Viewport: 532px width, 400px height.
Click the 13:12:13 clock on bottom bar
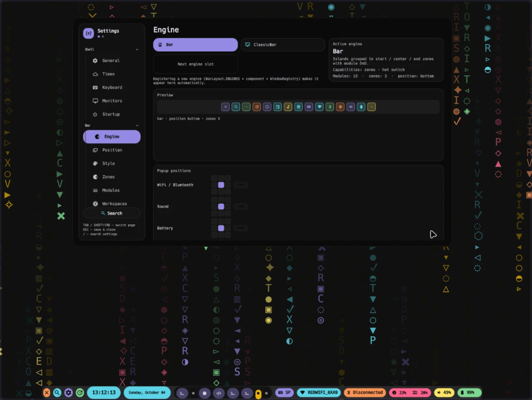104,393
